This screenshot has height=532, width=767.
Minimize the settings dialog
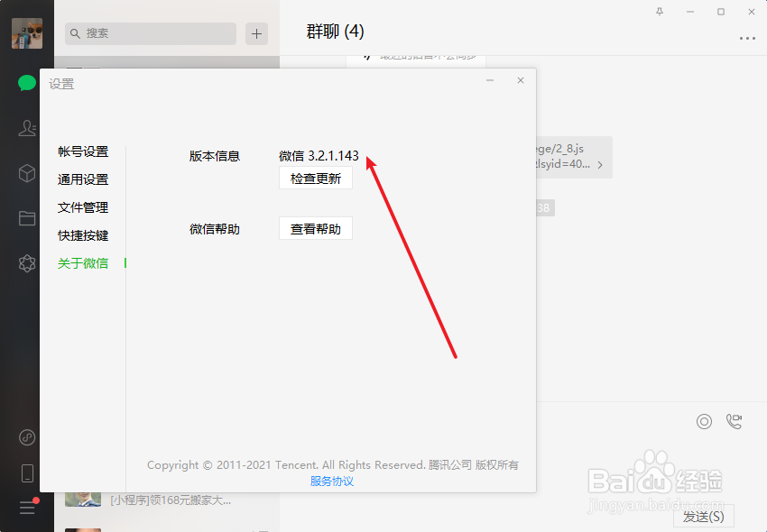[490, 80]
